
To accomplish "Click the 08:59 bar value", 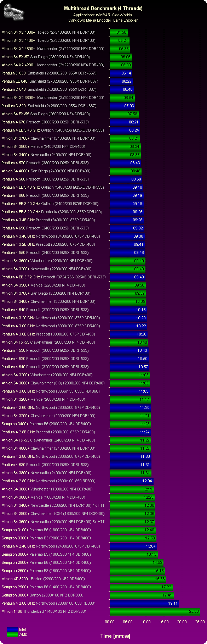I will pyautogui.click(x=136, y=179).
